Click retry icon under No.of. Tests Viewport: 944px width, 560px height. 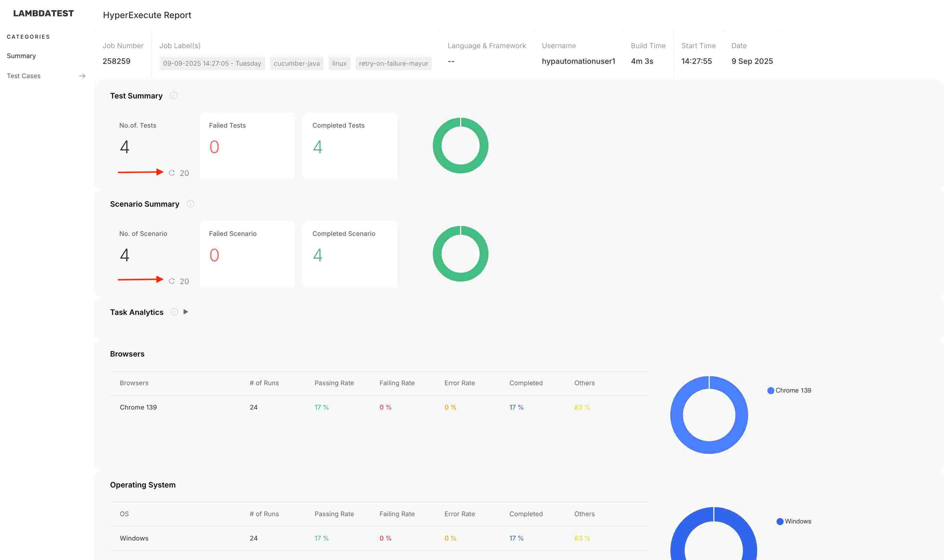point(172,173)
